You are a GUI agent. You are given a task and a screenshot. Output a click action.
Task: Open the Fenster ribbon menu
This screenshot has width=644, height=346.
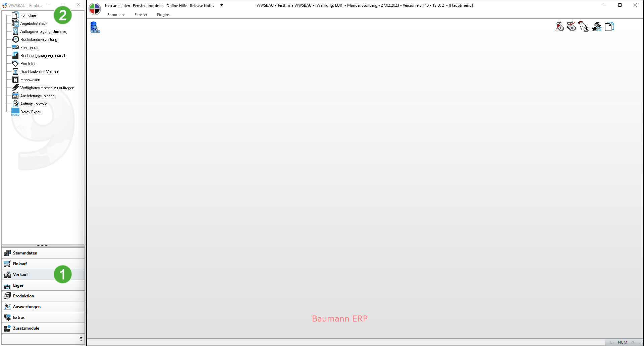(x=141, y=15)
